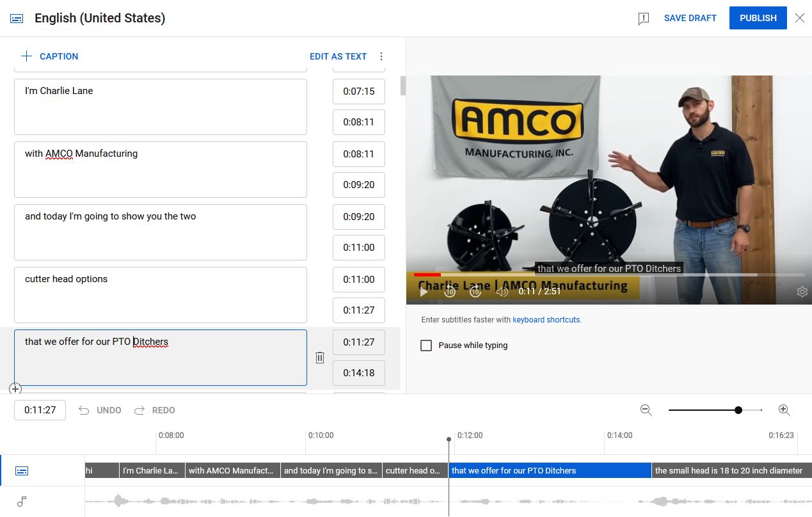
Task: Click the 0:14:00 mark on timeline ruler
Action: 619,435
